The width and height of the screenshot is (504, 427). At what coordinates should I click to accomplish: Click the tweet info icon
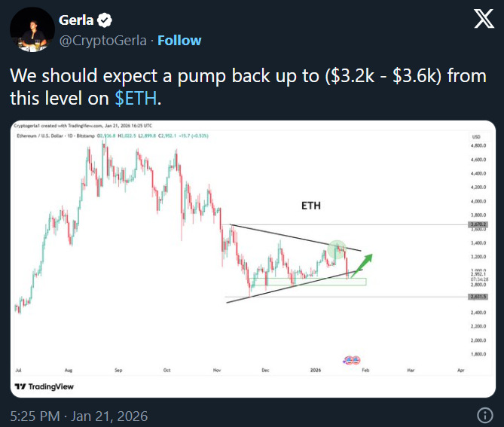click(x=486, y=415)
